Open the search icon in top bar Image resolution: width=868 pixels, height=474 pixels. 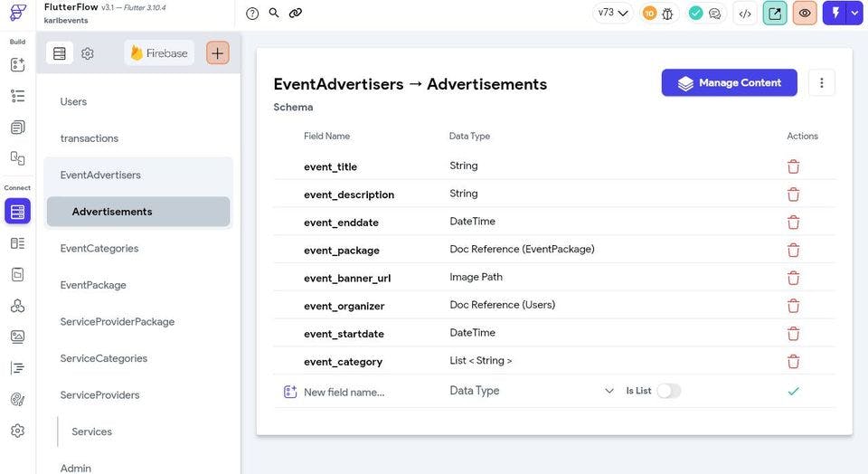pyautogui.click(x=274, y=13)
